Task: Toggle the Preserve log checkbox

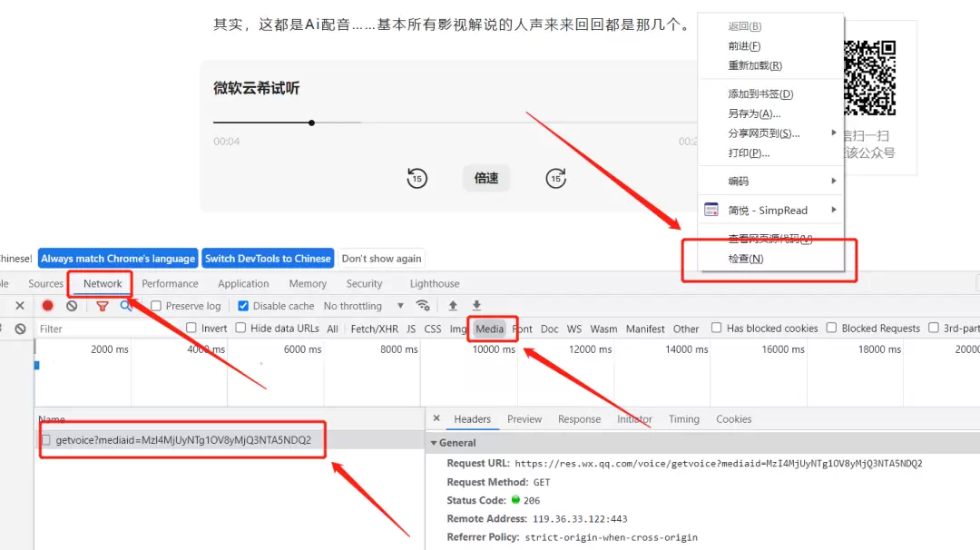Action: (x=156, y=306)
